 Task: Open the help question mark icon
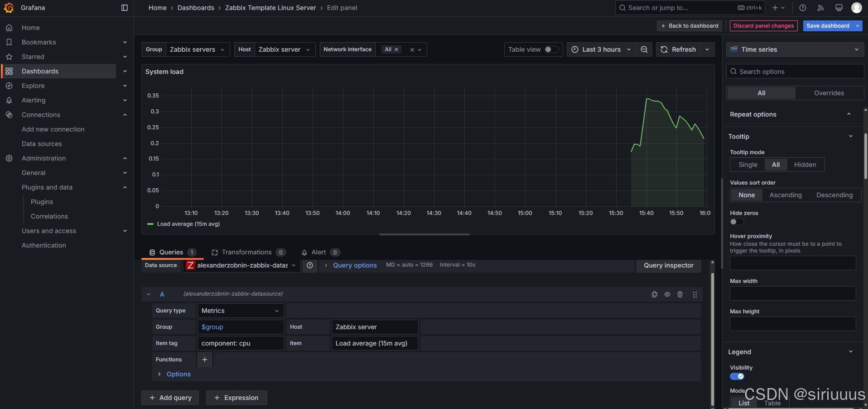pos(803,8)
